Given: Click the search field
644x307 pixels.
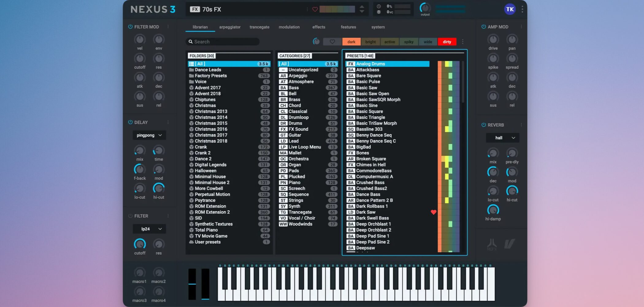Looking at the screenshot, I should tap(223, 42).
